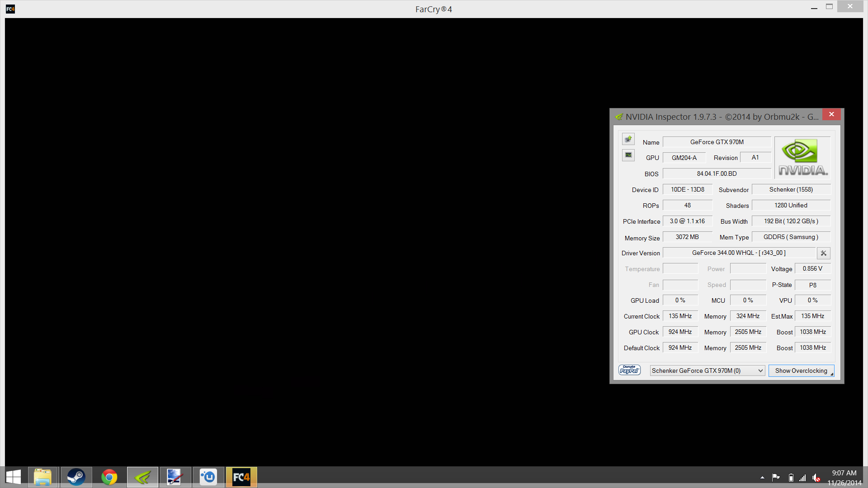
Task: Click the GPU field GM204-A
Action: tap(684, 158)
